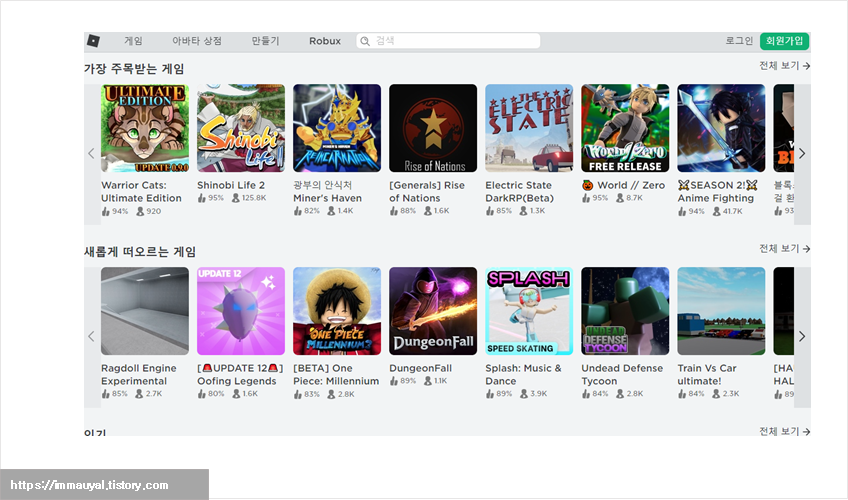Viewport: 848px width, 500px height.
Task: Show next games in 가장 주목받는 게임 row
Action: point(802,154)
